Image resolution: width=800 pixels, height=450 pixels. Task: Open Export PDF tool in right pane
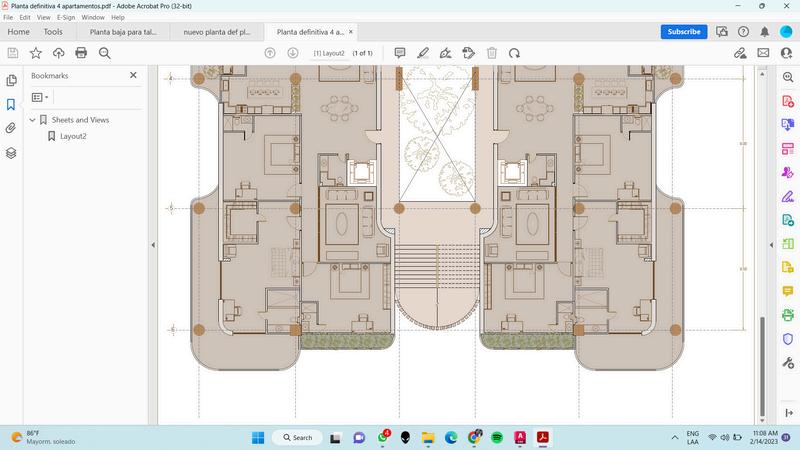[x=788, y=124]
